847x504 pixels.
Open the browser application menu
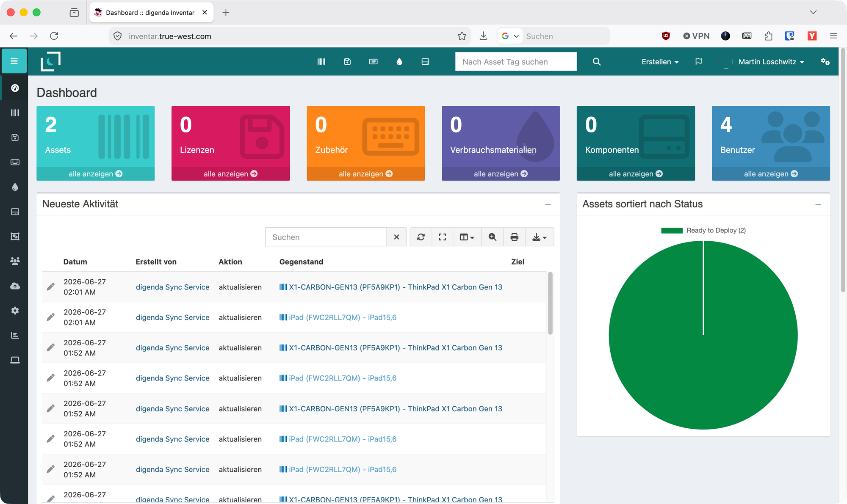coord(833,36)
